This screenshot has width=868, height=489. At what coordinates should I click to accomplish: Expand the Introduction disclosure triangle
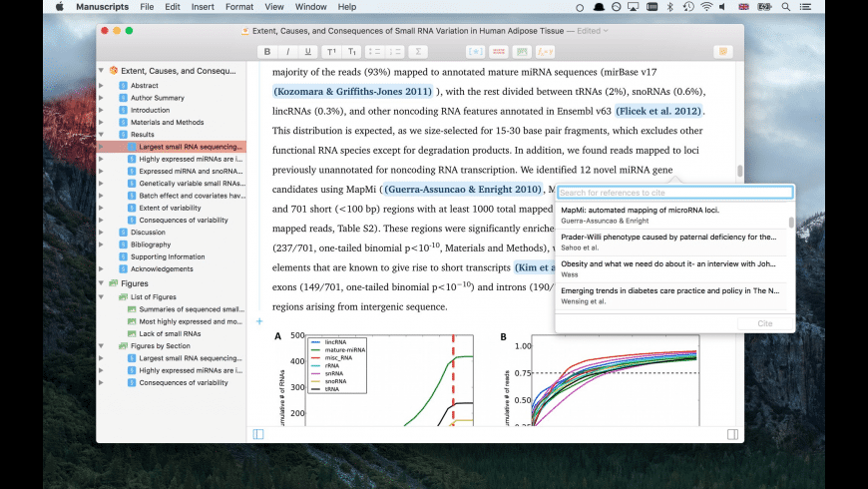point(102,110)
